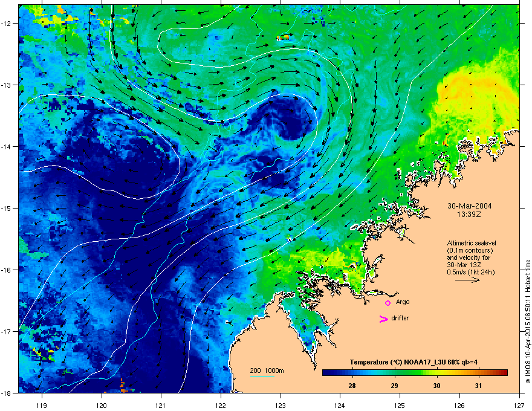The height and width of the screenshot is (411, 532).
Task: Click the 'and velocity for' caption line
Action: point(469,257)
